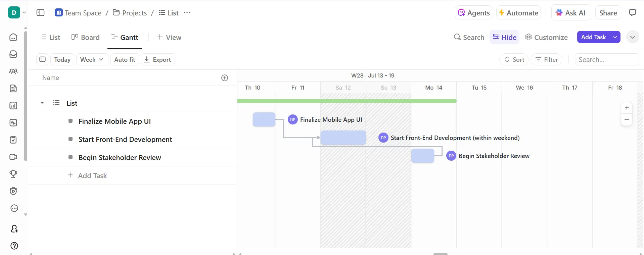
Task: Expand the circular chevron next to Add Task
Action: (633, 37)
